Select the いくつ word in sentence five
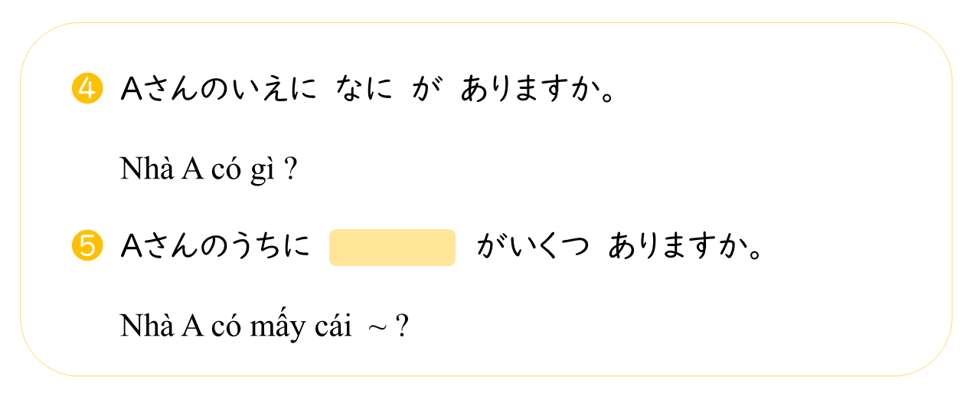This screenshot has width=980, height=394. coord(547,246)
